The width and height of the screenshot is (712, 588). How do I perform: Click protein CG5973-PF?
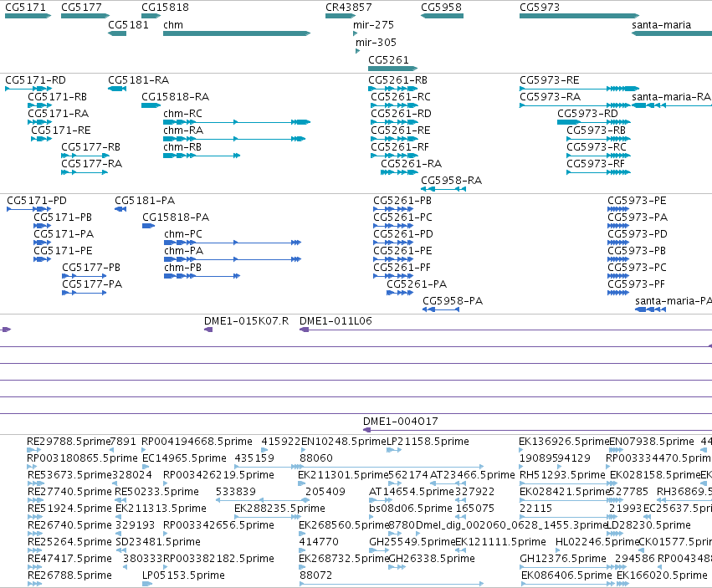[x=618, y=293]
